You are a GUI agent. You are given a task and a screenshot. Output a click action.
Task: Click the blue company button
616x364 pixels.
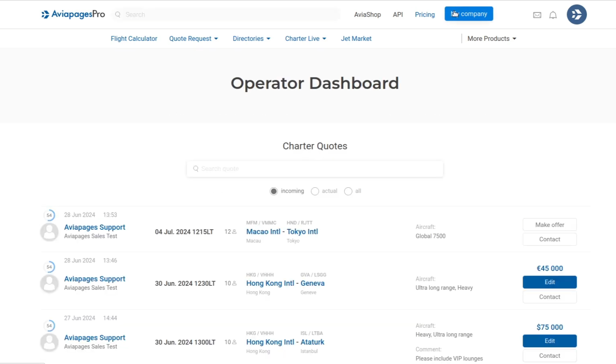pos(469,14)
